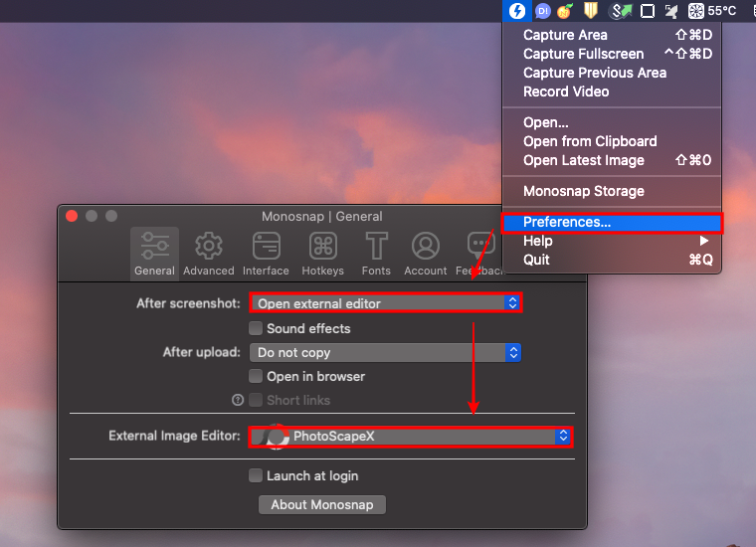Viewport: 756px width, 547px height.
Task: Choose Capture Area from the menu
Action: [613, 35]
